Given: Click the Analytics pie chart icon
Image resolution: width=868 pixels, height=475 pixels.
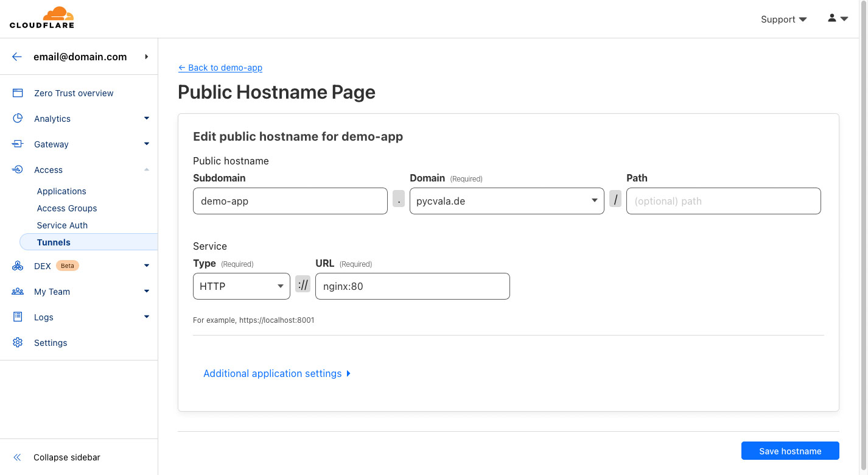Looking at the screenshot, I should point(18,119).
